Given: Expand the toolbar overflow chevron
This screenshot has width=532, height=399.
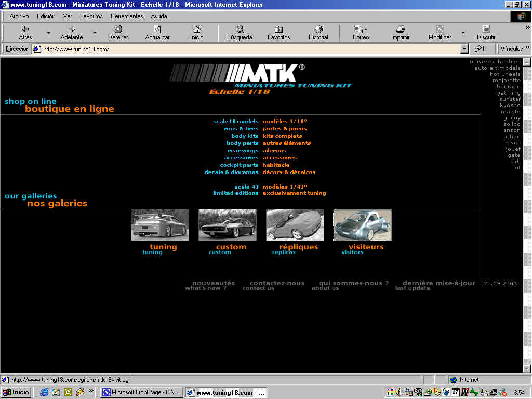Looking at the screenshot, I should tap(528, 28).
